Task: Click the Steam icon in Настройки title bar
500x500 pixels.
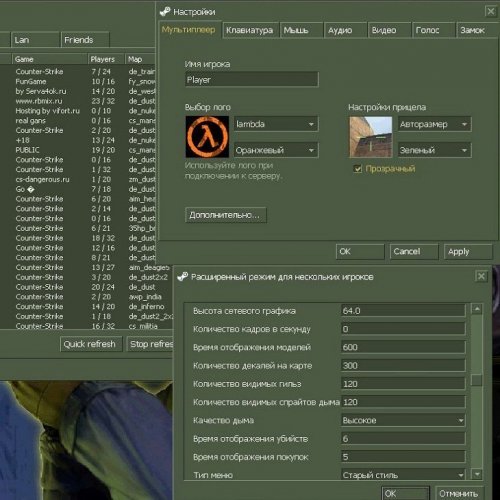Action: [165, 12]
